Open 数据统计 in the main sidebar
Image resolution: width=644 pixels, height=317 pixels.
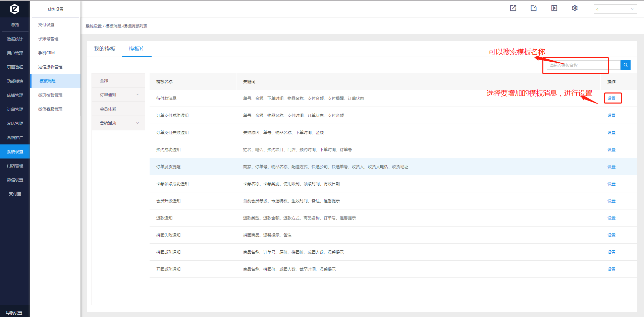(x=15, y=39)
